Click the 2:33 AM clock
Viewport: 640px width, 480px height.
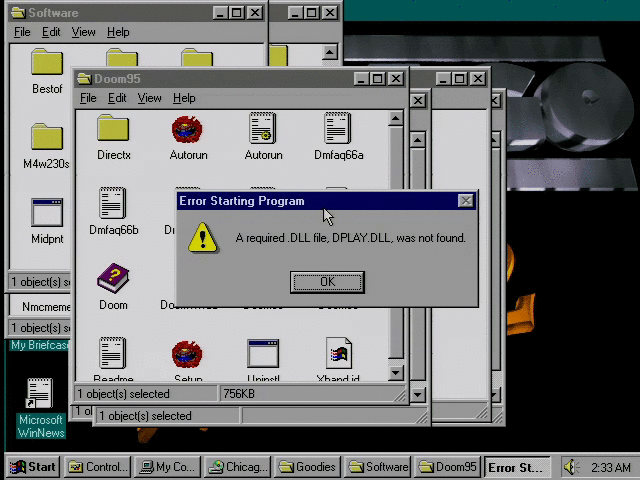tap(611, 467)
